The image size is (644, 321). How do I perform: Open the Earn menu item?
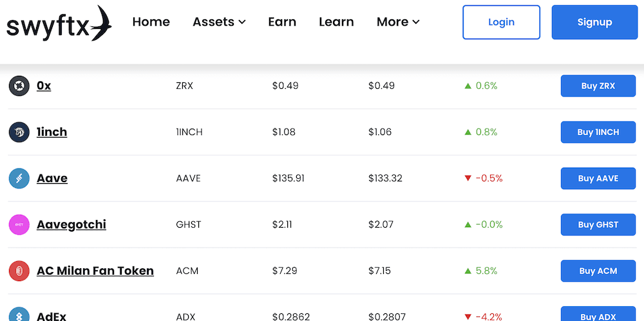coord(282,22)
